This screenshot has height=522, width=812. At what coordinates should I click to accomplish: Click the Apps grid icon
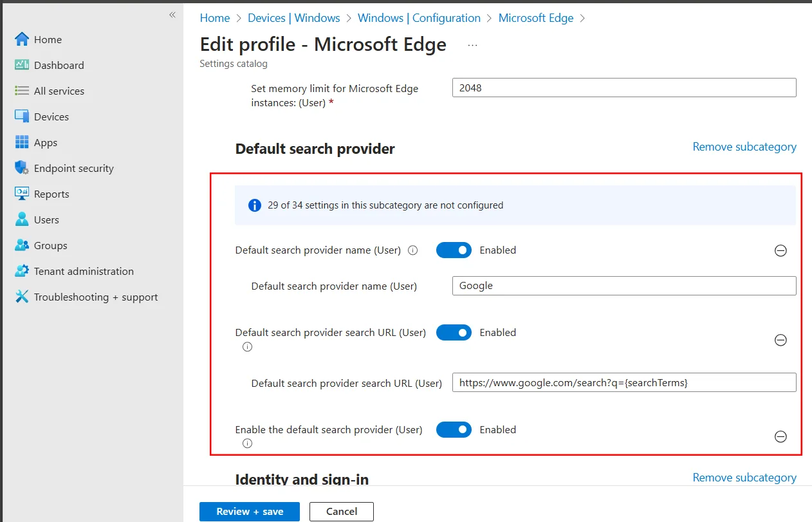pos(22,142)
